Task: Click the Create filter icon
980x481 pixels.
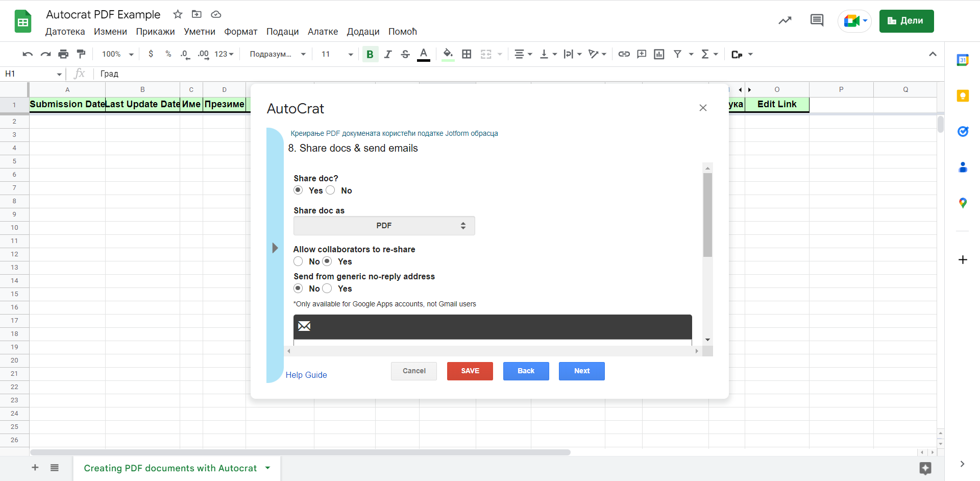Action: 677,54
